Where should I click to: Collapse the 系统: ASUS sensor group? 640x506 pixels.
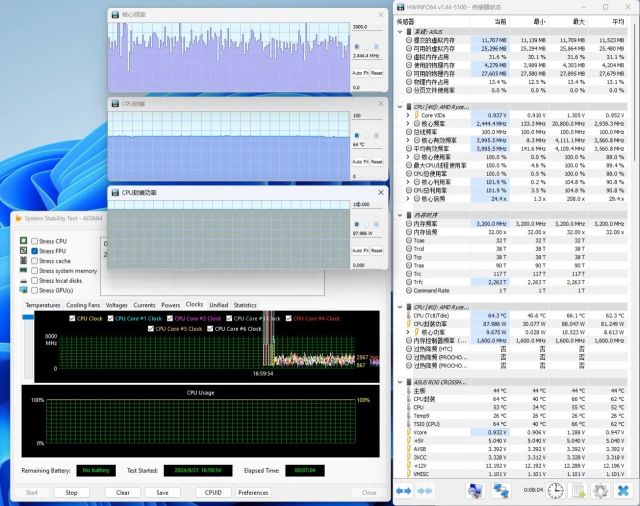click(400, 31)
